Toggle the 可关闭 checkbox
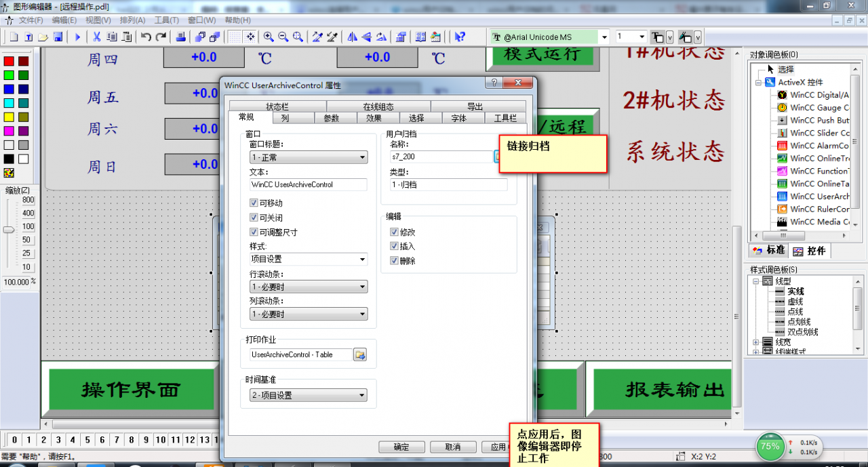This screenshot has width=868, height=467. [x=254, y=218]
